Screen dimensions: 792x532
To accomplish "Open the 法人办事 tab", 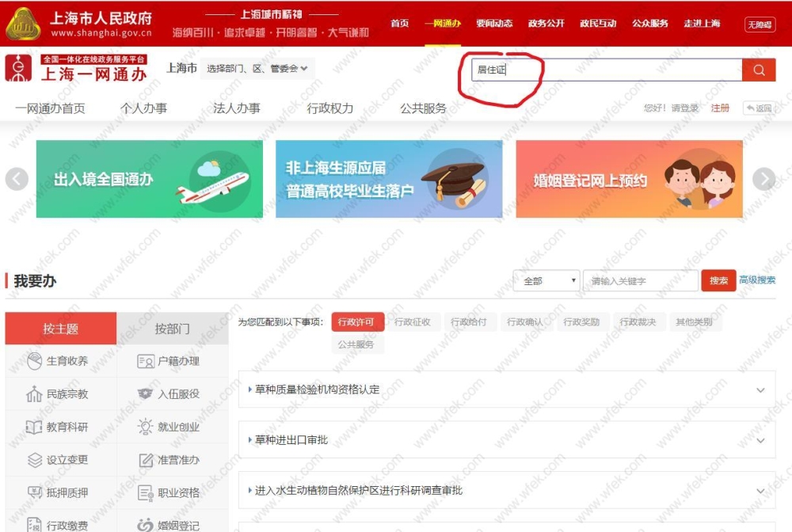I will coord(236,108).
